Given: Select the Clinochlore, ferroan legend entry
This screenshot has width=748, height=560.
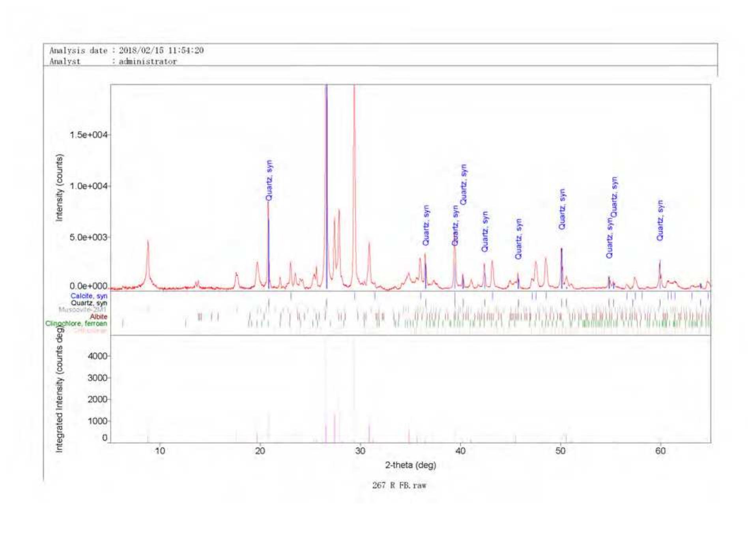Looking at the screenshot, I should [76, 323].
